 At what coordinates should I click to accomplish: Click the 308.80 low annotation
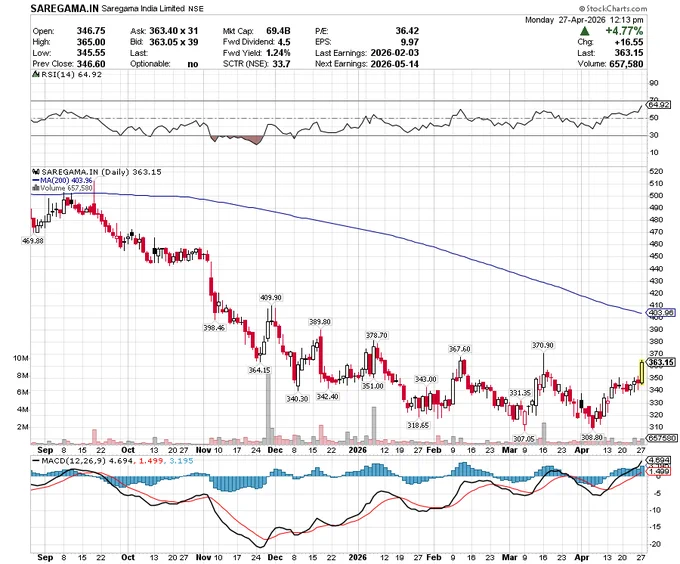pyautogui.click(x=592, y=437)
